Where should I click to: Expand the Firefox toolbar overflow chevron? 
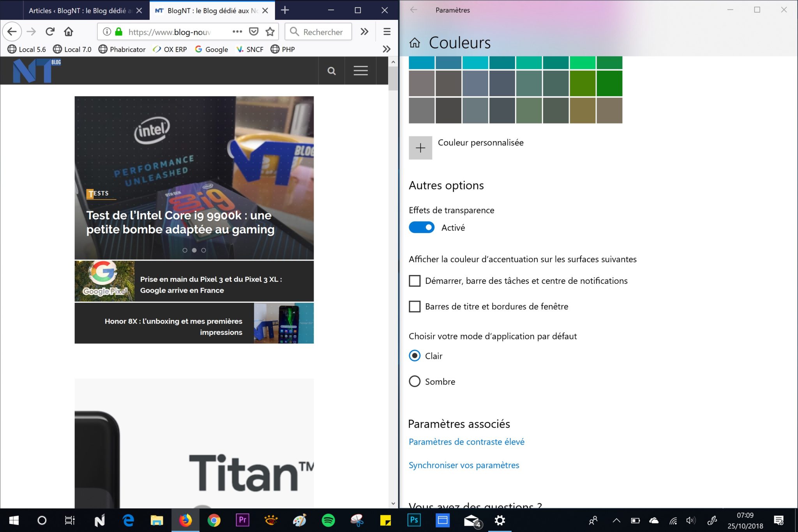tap(364, 32)
